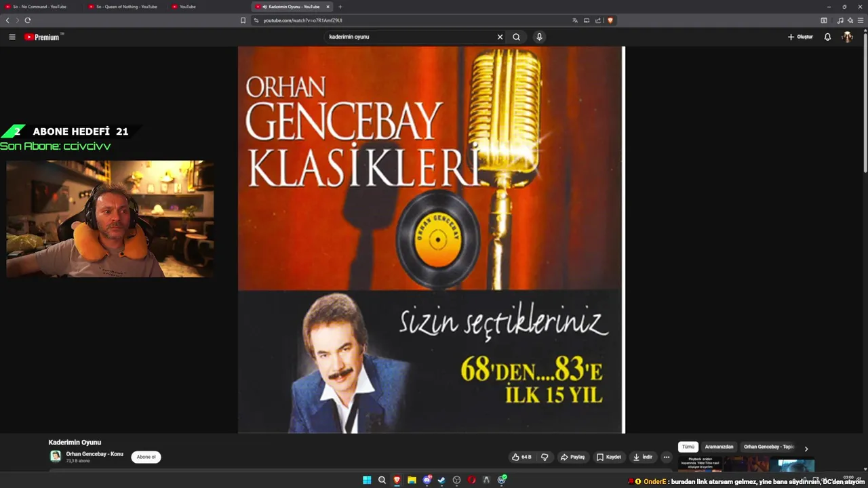The width and height of the screenshot is (868, 488).
Task: Click the share icon in address bar
Action: pos(597,20)
